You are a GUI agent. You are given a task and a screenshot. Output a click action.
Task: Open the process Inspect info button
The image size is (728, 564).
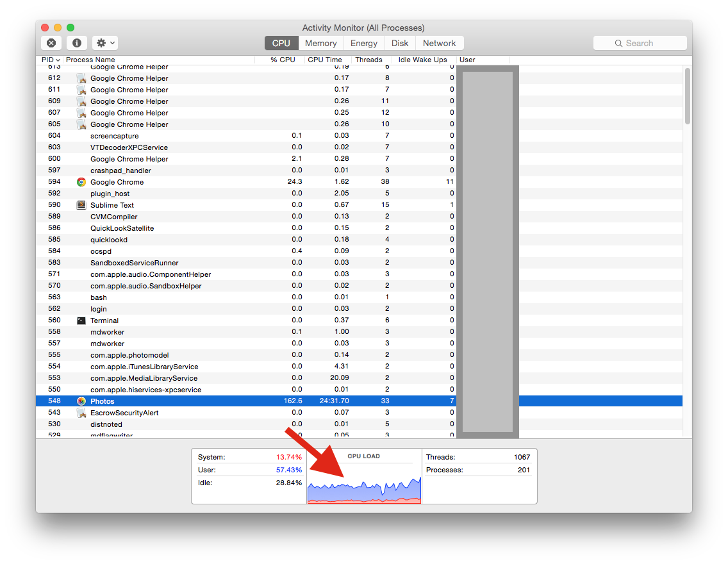point(77,43)
